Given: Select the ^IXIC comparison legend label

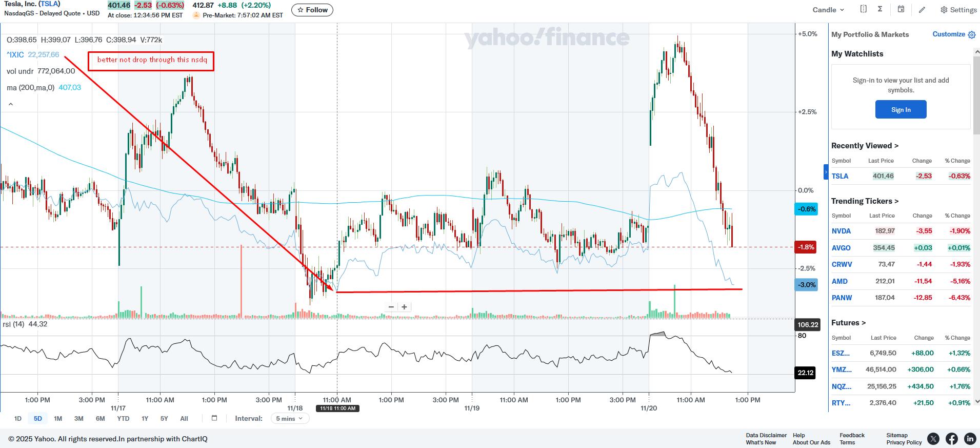Looking at the screenshot, I should tap(15, 55).
